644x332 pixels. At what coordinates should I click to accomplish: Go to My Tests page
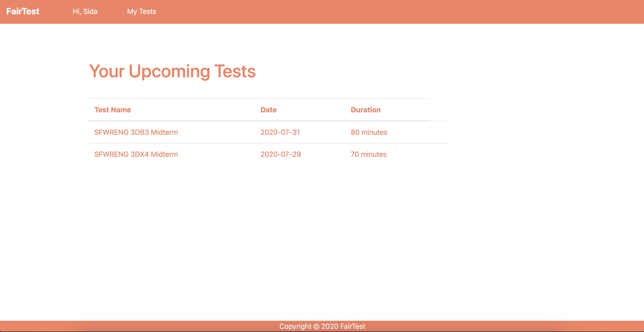click(141, 11)
